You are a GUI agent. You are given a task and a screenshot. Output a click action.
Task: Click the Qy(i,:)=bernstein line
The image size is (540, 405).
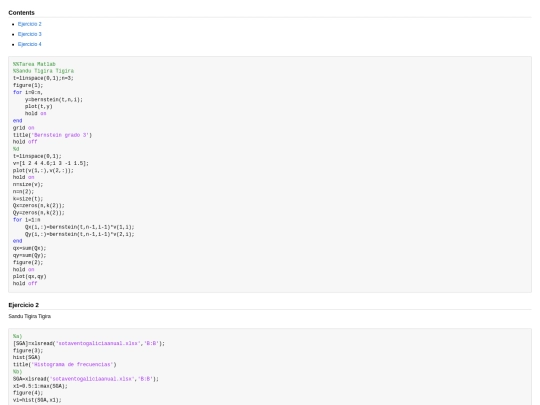[x=80, y=234]
